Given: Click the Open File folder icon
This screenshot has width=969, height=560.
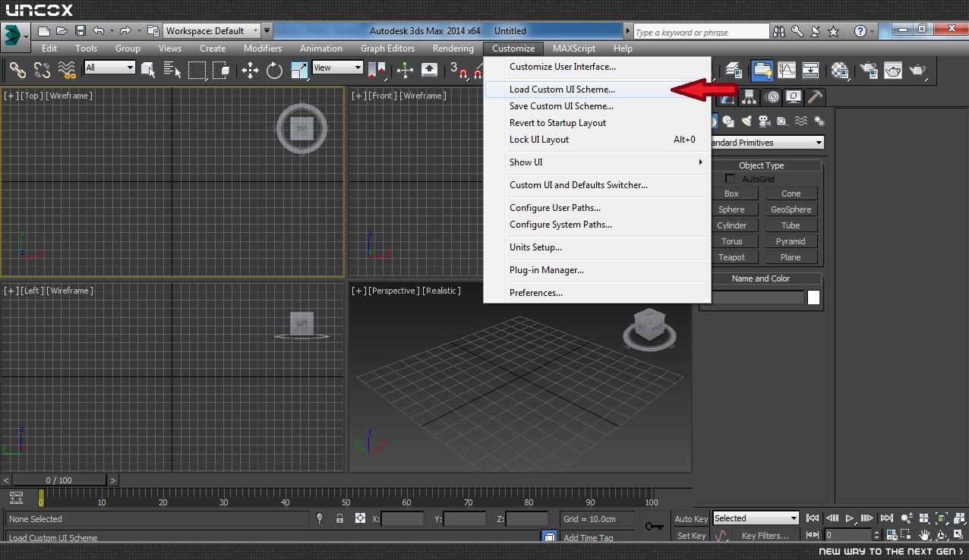Looking at the screenshot, I should click(62, 31).
